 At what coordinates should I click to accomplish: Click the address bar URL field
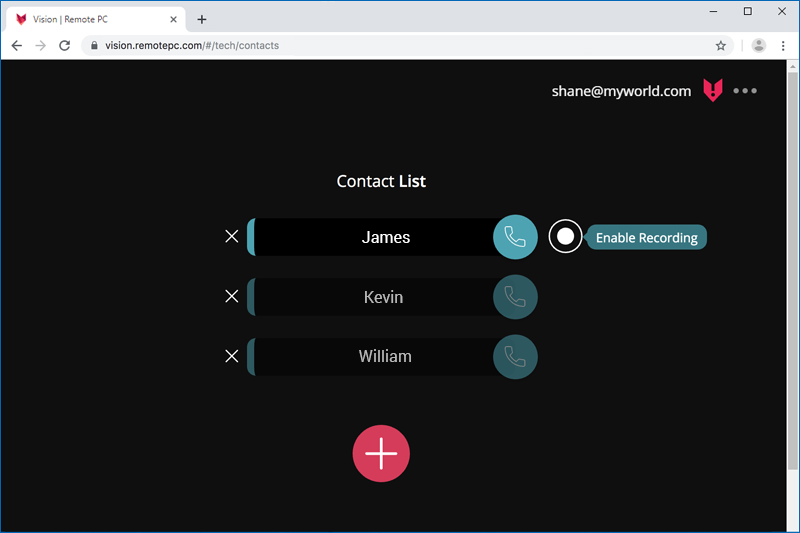[x=407, y=45]
